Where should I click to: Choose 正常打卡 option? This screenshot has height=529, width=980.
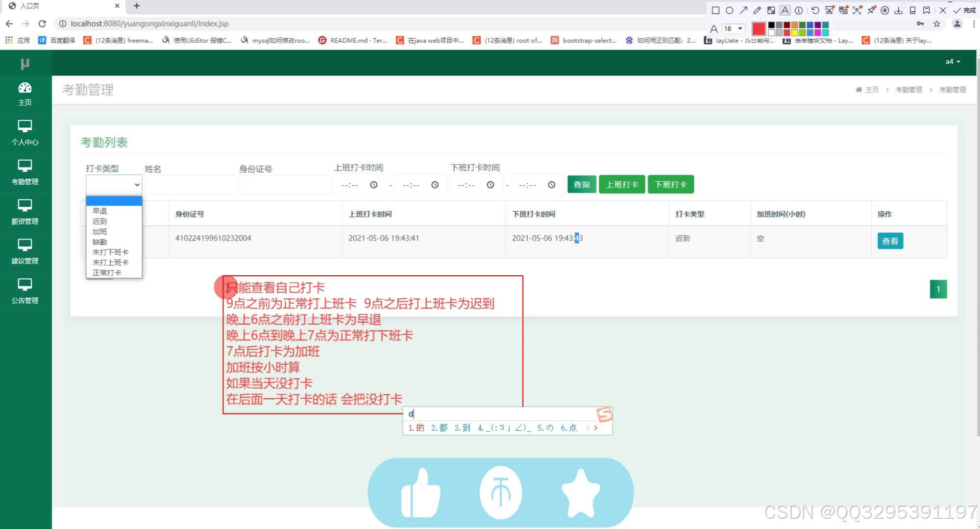(114, 273)
